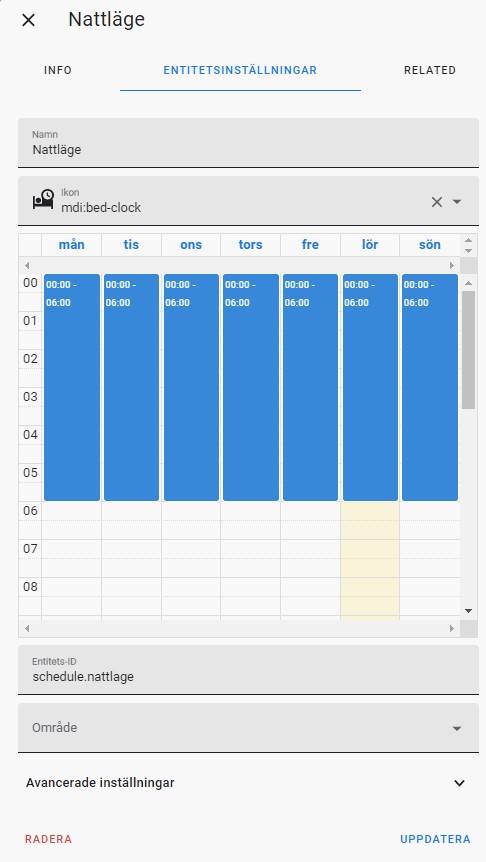
Task: Click the Entitets-ID field
Action: [x=248, y=670]
